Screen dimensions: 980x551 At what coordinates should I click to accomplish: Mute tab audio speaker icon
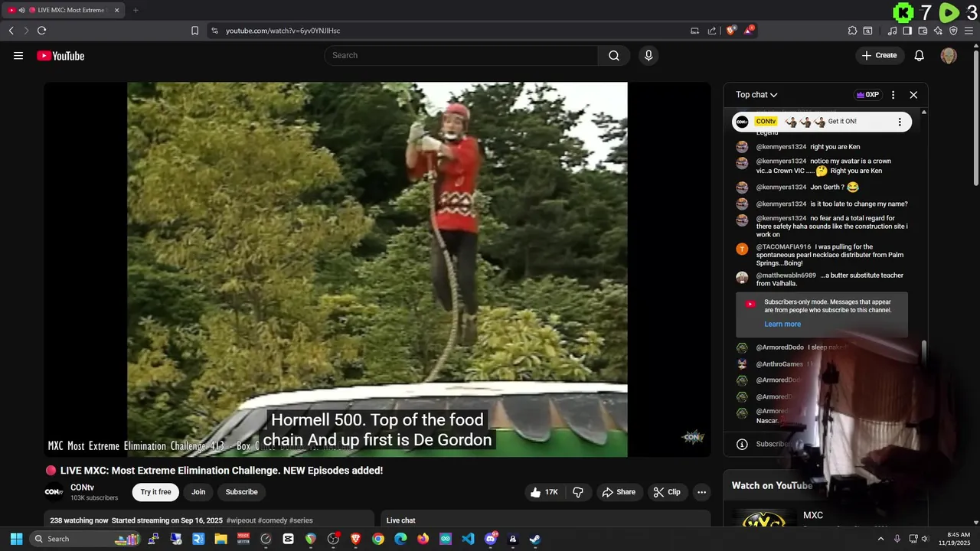(21, 10)
